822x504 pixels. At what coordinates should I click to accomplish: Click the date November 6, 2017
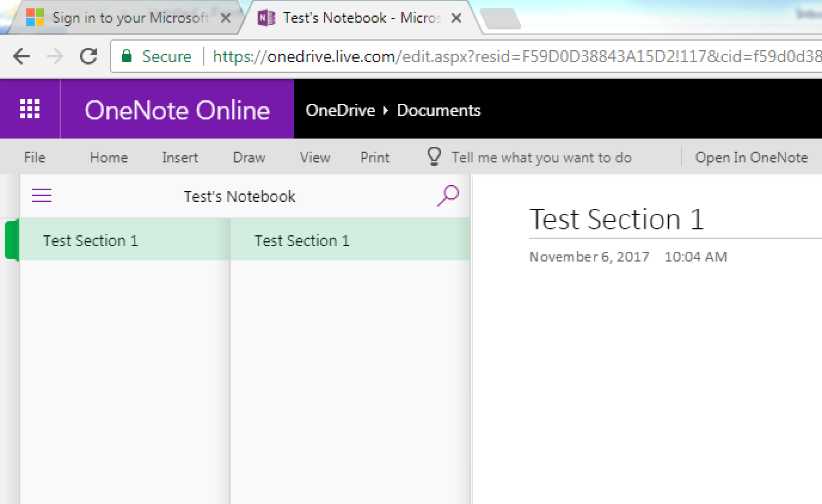(589, 257)
